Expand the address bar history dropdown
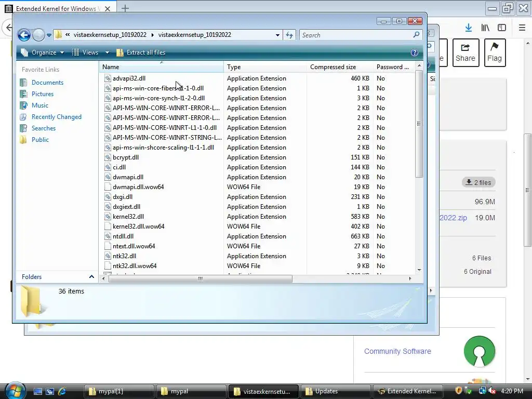Image resolution: width=532 pixels, height=399 pixels. 277,35
